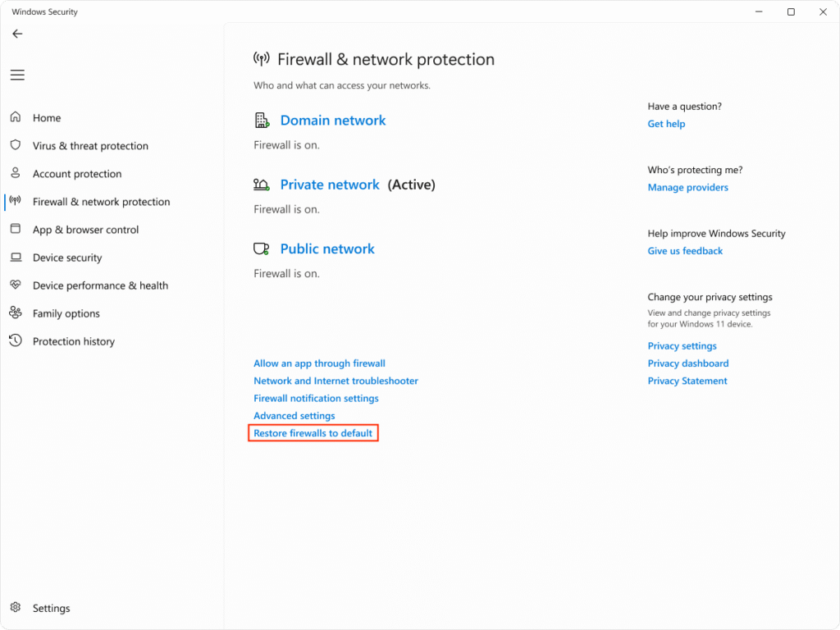The image size is (840, 630).
Task: Open Private network settings
Action: pyautogui.click(x=330, y=184)
